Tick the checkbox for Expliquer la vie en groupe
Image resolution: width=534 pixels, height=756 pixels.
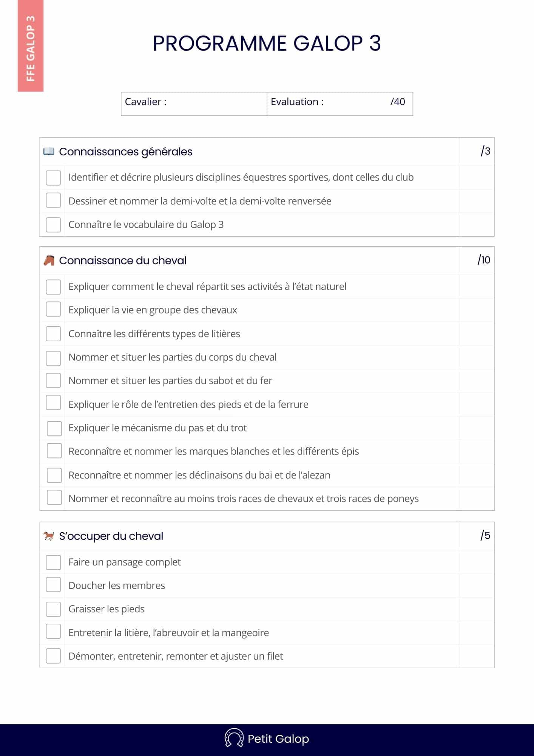coord(53,310)
